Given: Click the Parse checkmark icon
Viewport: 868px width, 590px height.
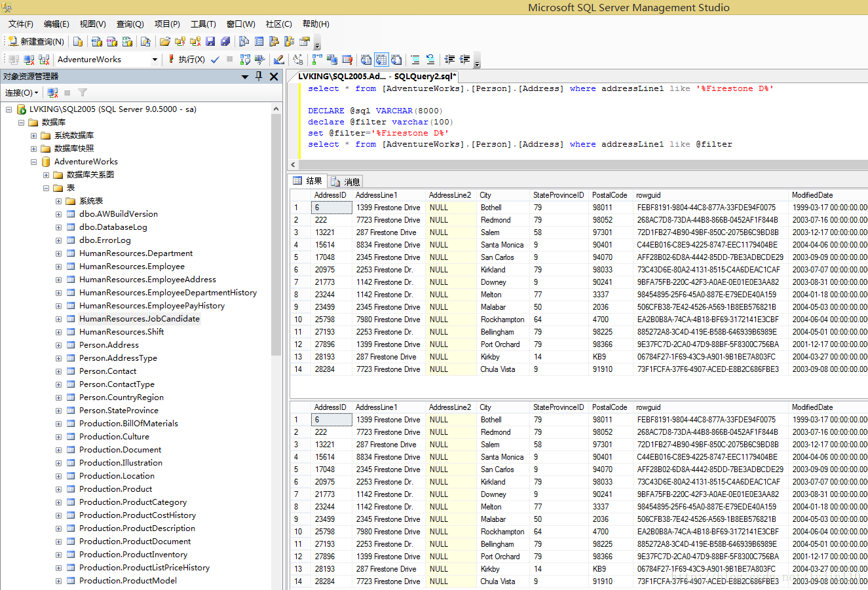Looking at the screenshot, I should pos(216,60).
